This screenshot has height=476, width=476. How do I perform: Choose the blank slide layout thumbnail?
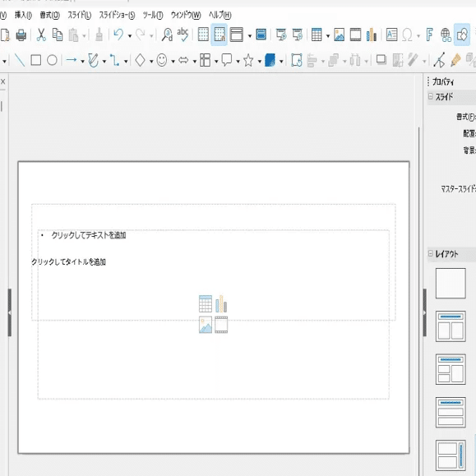451,283
